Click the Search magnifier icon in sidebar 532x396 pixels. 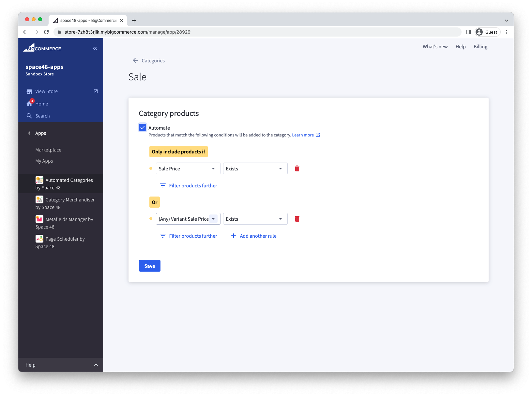(29, 116)
